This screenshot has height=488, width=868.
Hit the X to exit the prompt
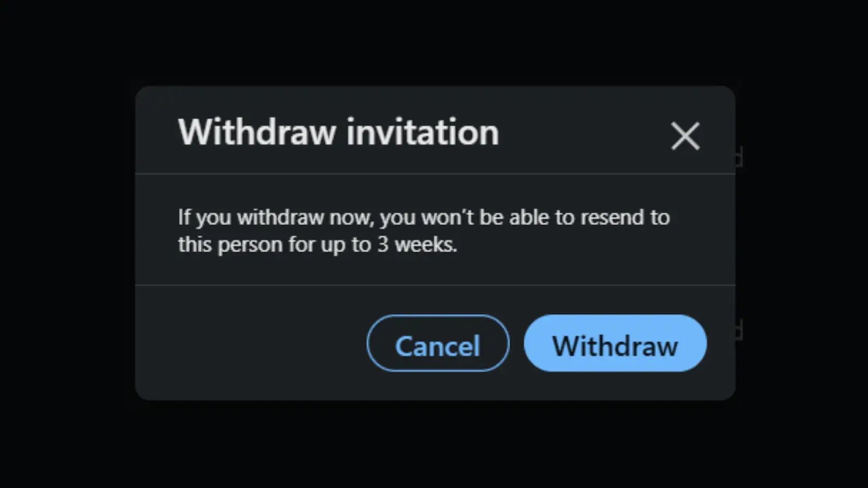(685, 136)
